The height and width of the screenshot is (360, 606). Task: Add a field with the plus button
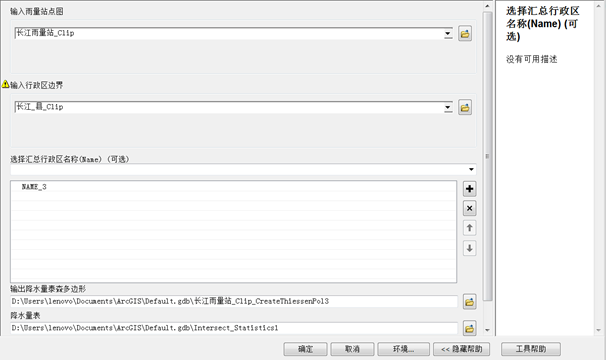470,189
